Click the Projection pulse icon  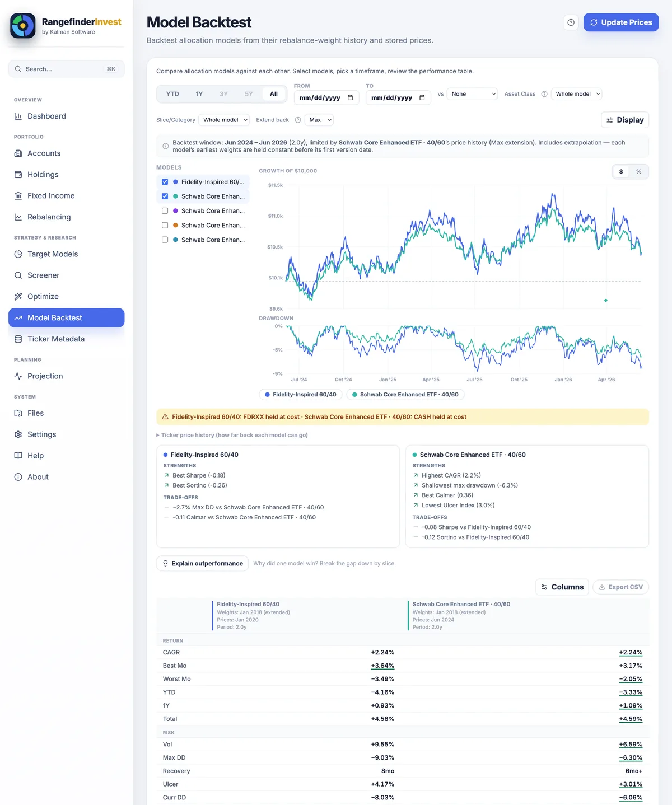(x=18, y=376)
